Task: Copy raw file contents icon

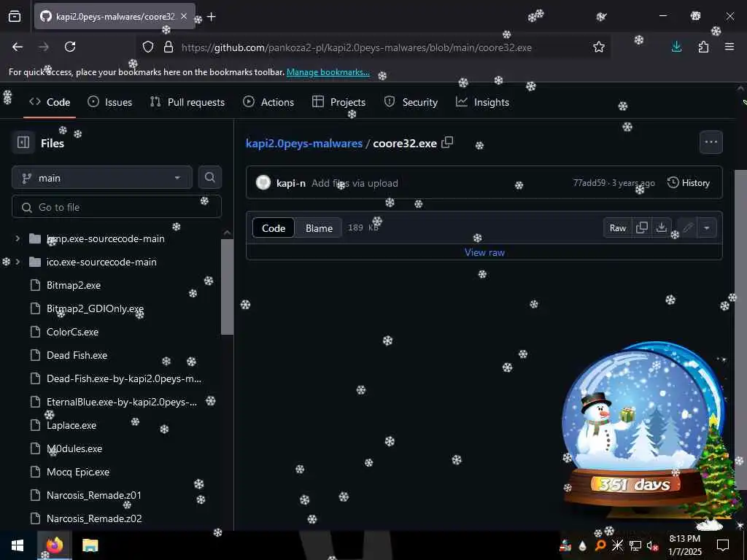Action: pos(642,227)
